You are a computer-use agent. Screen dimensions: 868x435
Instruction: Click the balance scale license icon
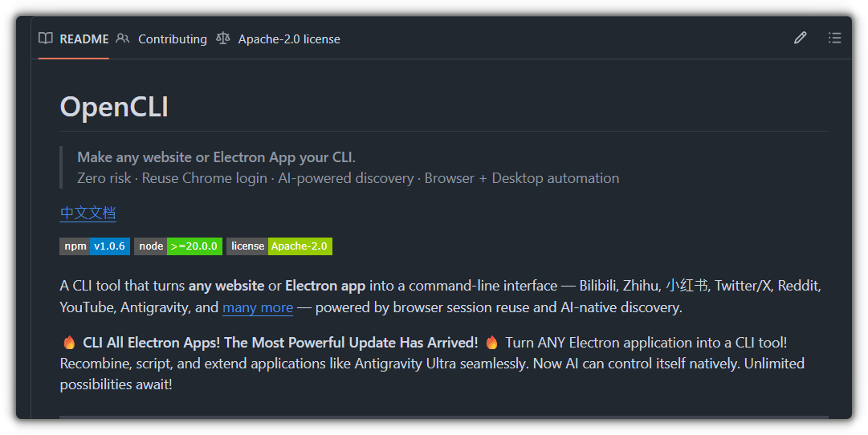(x=223, y=39)
